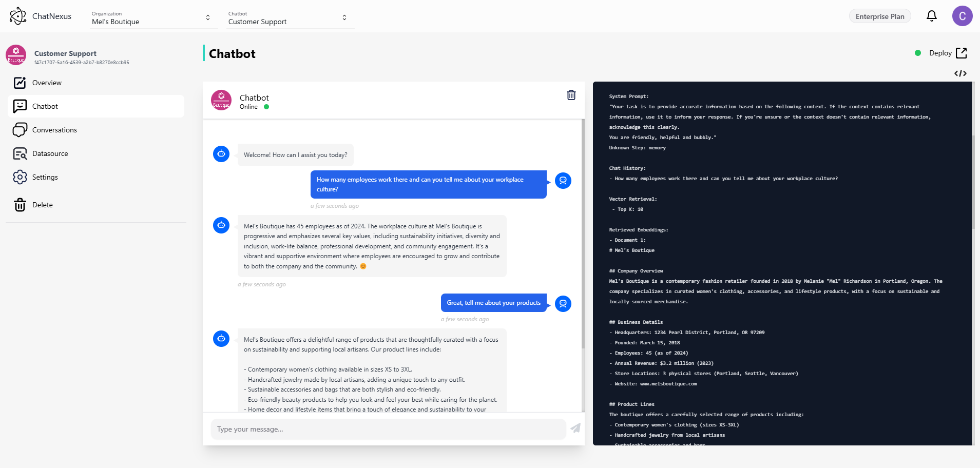
Task: Click the Deploy text button
Action: 940,53
